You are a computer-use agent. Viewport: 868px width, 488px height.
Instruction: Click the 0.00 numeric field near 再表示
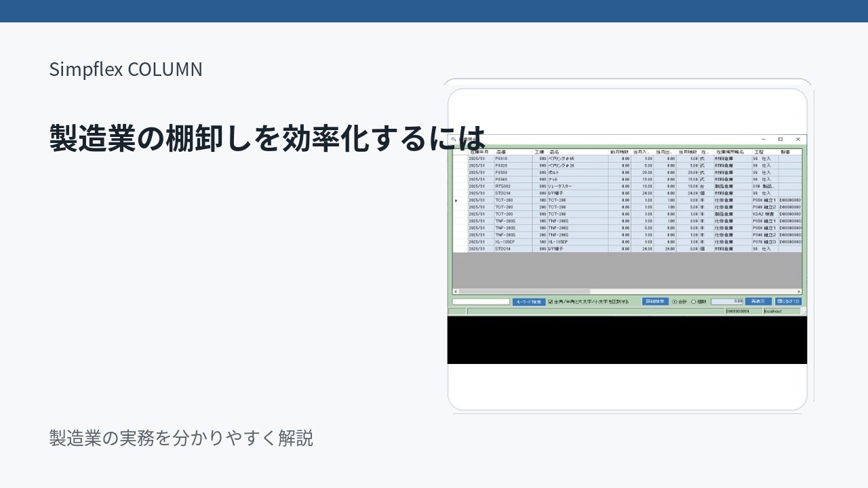727,302
